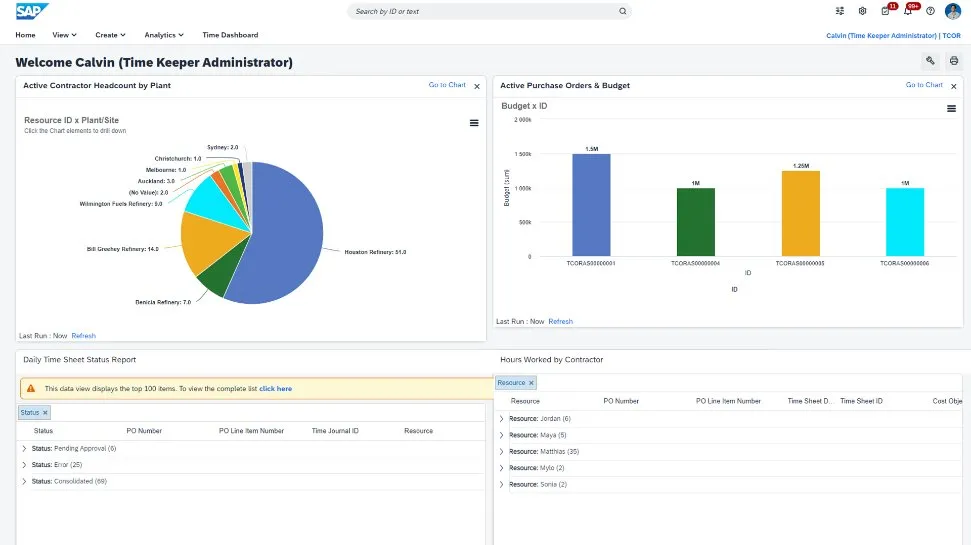Image resolution: width=971 pixels, height=545 pixels.
Task: Close the Active Contractor Headcount panel
Action: tap(477, 86)
